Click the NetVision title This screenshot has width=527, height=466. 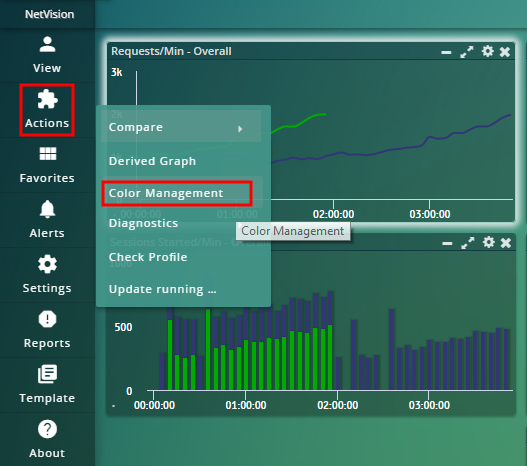click(49, 14)
